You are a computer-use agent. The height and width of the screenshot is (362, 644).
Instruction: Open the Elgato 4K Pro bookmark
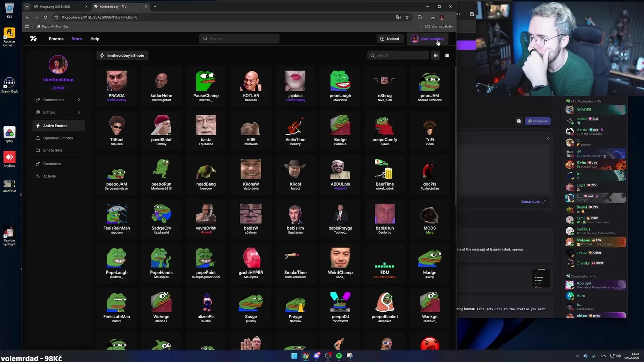[x=53, y=26]
